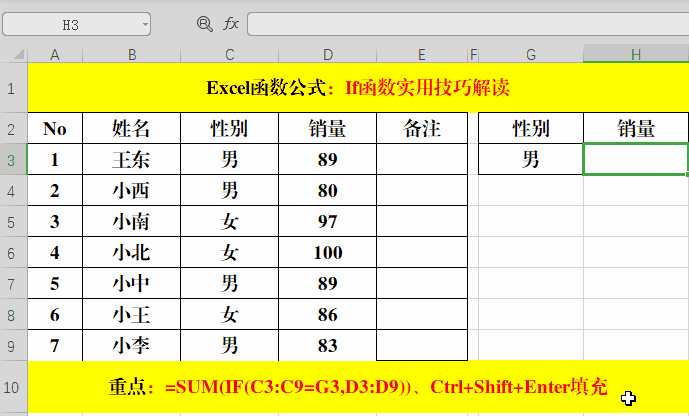Click the name box showing H3
Viewport: 689px width, 416px height.
[x=76, y=24]
